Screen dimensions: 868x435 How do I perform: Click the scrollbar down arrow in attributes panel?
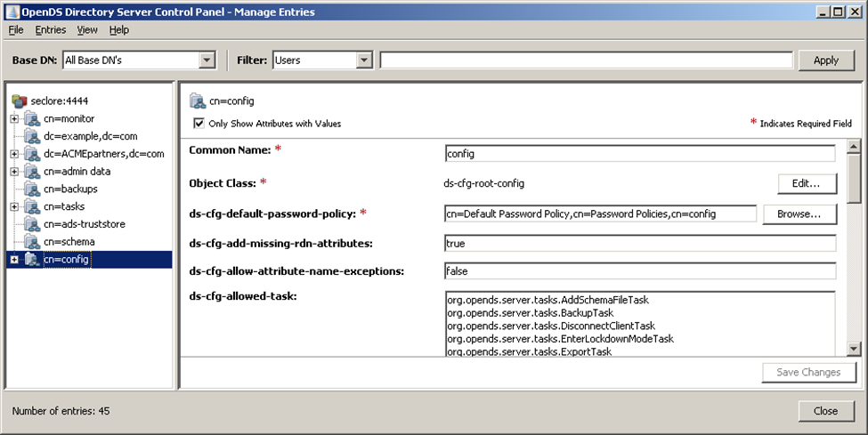(x=854, y=349)
